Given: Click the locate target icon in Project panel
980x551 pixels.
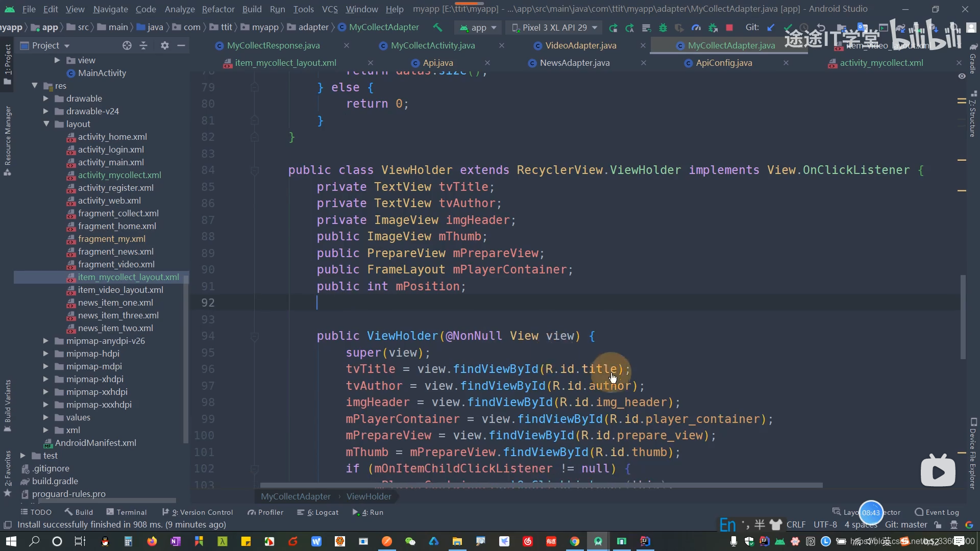Looking at the screenshot, I should 127,45.
